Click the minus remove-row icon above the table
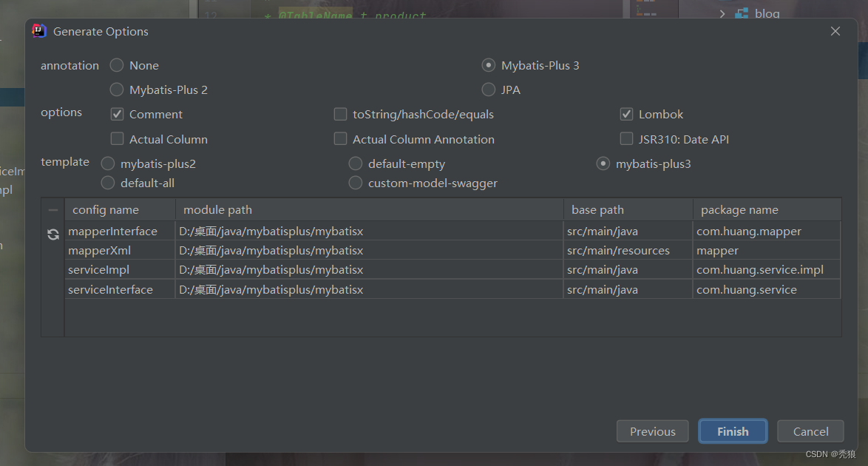The height and width of the screenshot is (466, 868). tap(53, 210)
